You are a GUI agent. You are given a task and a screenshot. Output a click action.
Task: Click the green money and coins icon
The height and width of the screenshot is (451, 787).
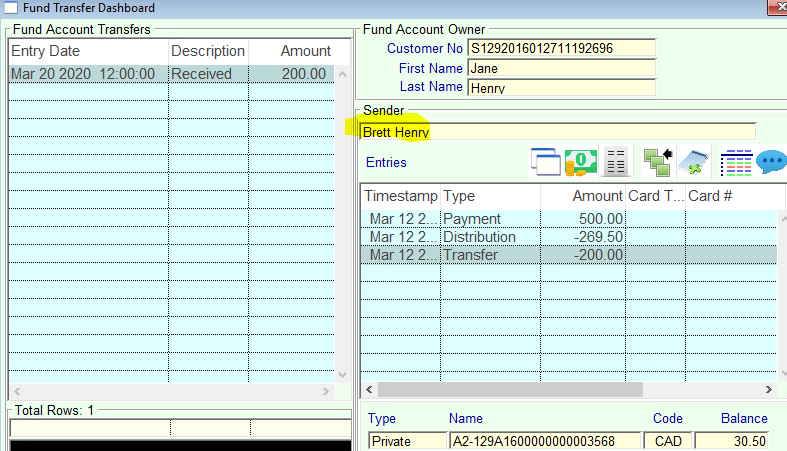pyautogui.click(x=581, y=162)
